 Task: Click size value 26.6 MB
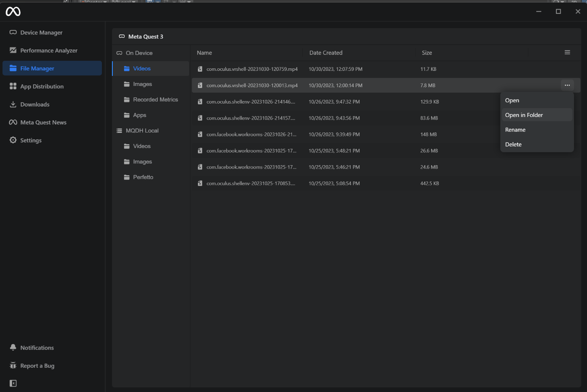click(429, 151)
